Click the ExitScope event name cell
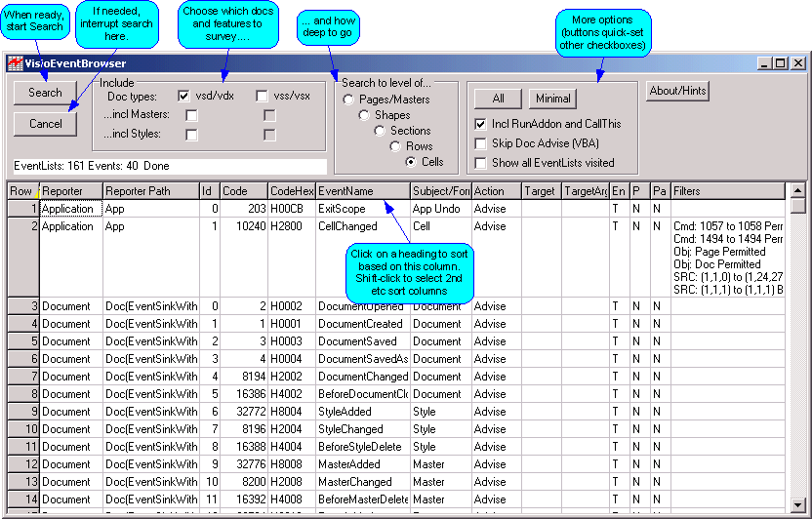Screen dimensions: 812x519 click(362, 209)
